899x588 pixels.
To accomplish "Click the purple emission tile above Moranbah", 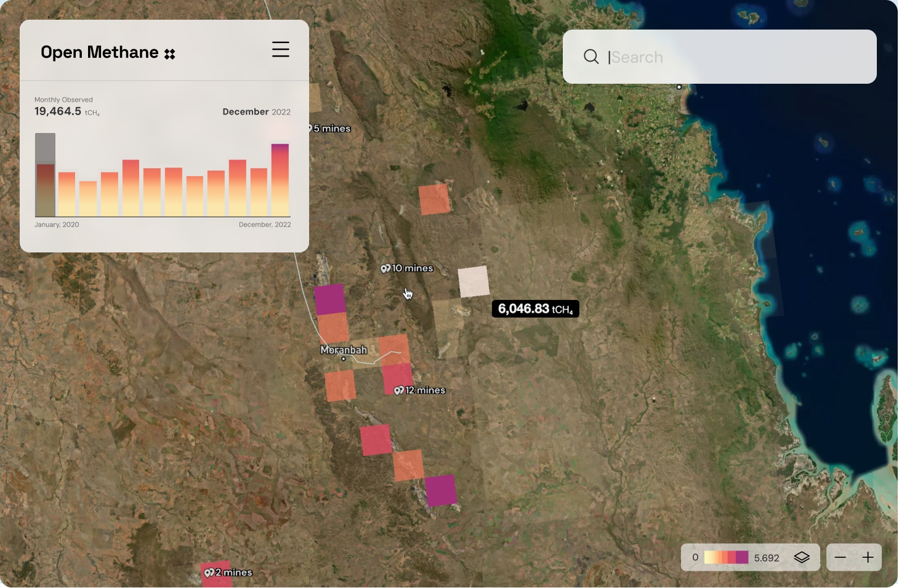I will [330, 299].
